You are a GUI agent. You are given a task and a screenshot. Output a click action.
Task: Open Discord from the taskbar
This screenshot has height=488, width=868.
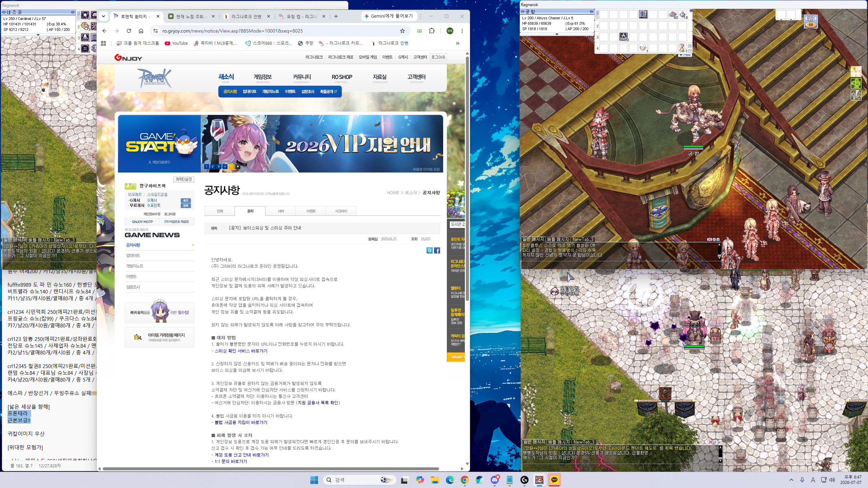pos(495,480)
